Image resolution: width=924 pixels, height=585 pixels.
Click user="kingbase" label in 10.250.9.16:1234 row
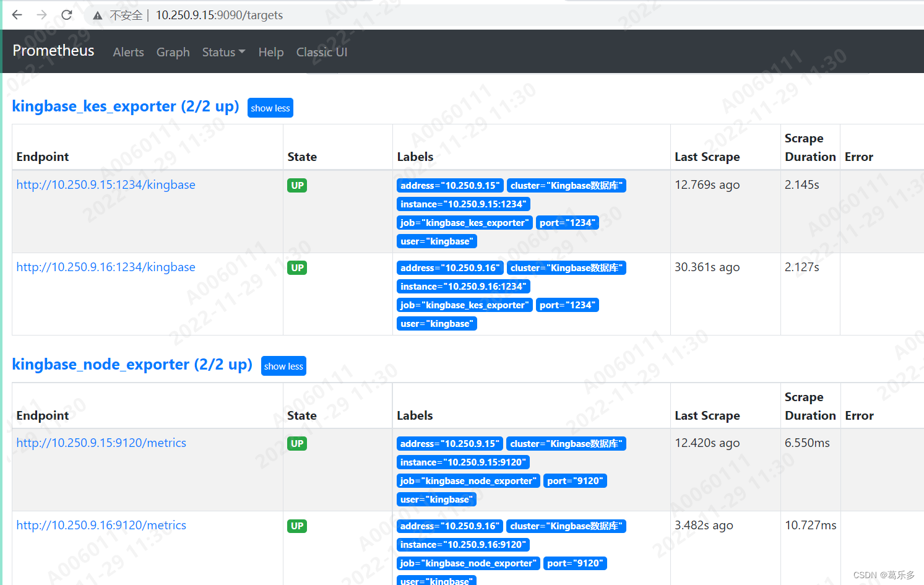tap(437, 324)
